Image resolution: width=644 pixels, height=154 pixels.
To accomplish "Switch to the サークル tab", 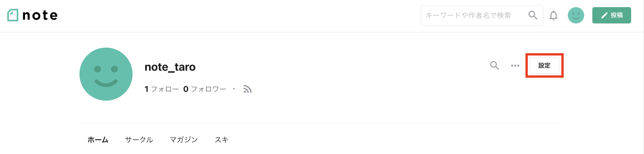I will tap(139, 139).
